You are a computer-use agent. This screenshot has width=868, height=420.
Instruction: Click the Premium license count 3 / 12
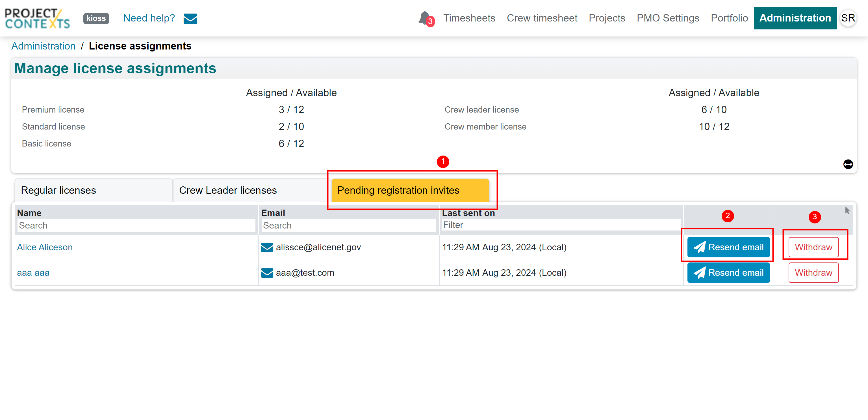pos(291,110)
